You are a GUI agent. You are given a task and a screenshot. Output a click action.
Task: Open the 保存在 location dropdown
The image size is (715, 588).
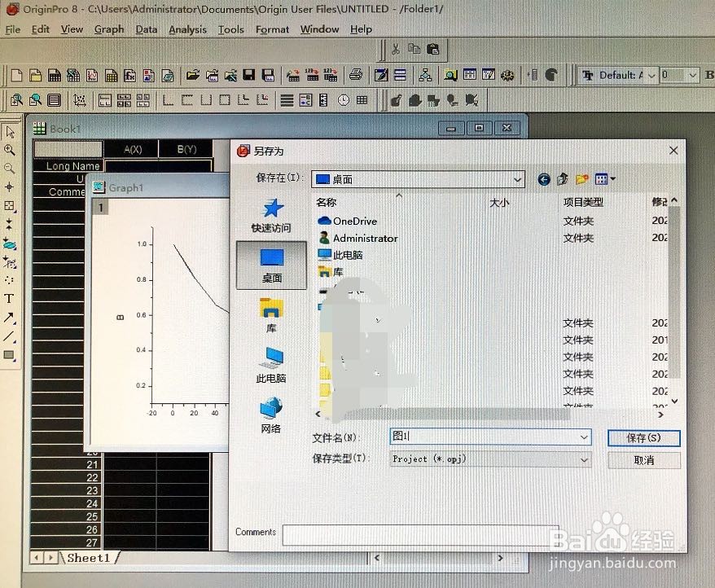pyautogui.click(x=517, y=179)
